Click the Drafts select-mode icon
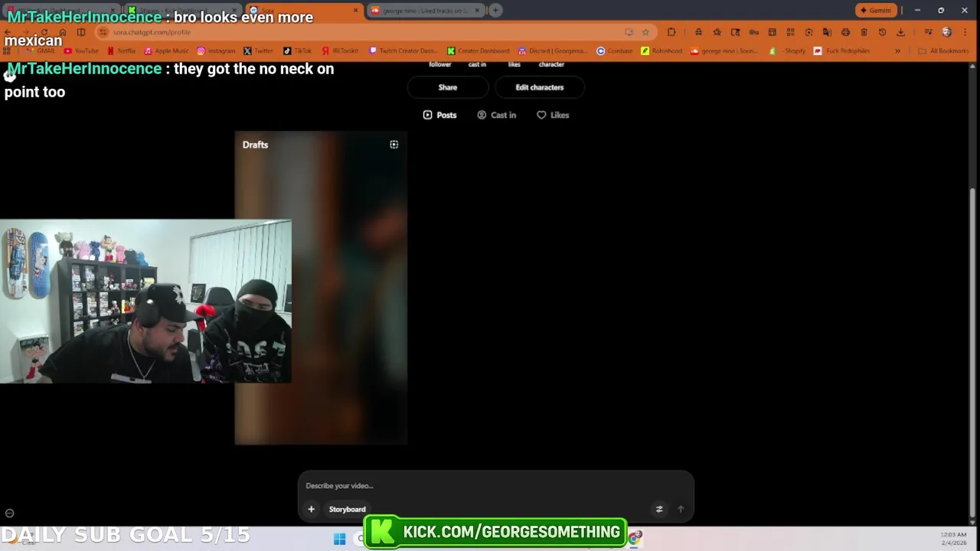 point(394,145)
